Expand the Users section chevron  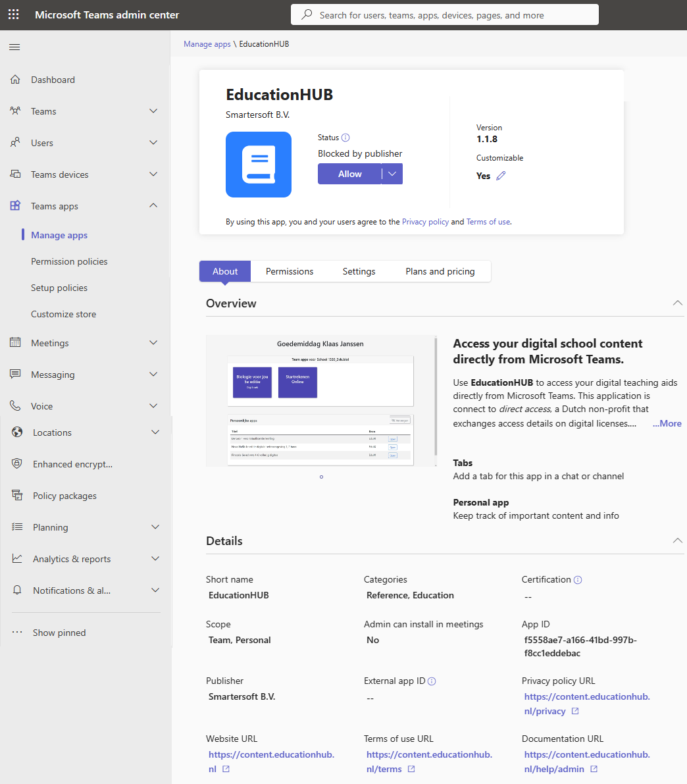point(153,142)
